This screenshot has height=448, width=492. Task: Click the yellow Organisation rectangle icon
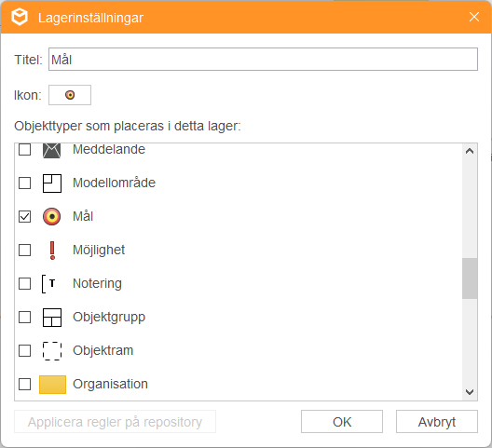tap(52, 385)
